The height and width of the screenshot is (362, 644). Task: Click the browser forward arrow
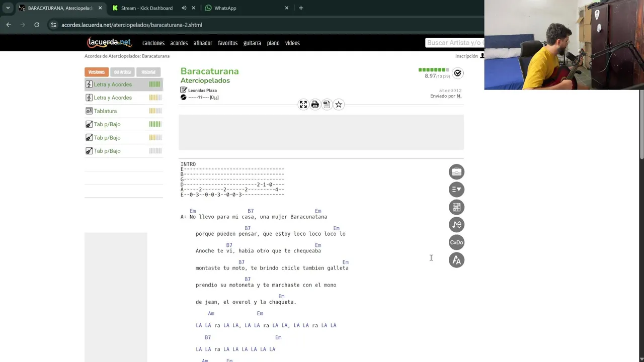(x=23, y=25)
